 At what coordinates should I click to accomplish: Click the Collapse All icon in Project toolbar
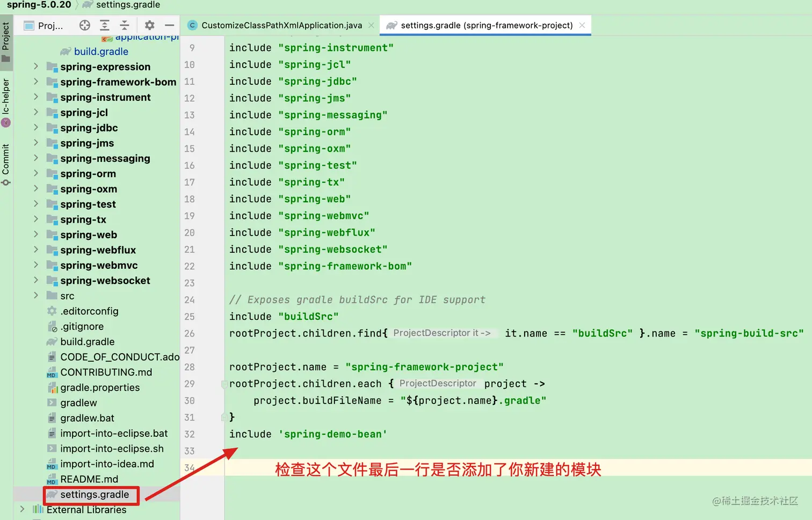[x=125, y=25]
